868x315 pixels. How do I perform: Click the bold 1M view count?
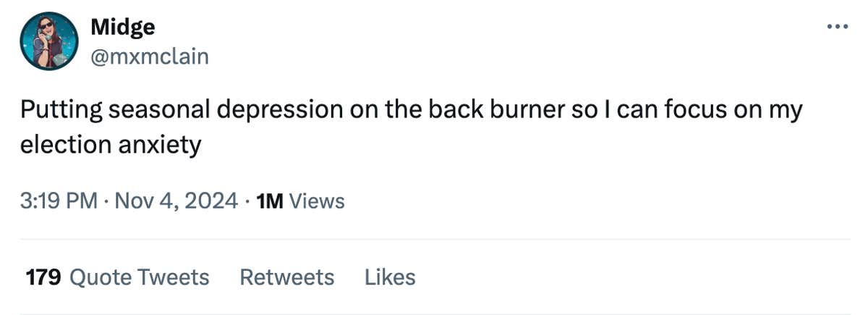[270, 201]
